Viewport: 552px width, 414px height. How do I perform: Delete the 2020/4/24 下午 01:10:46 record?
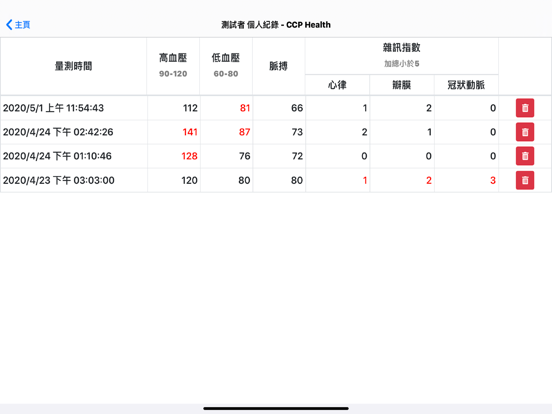coord(525,156)
